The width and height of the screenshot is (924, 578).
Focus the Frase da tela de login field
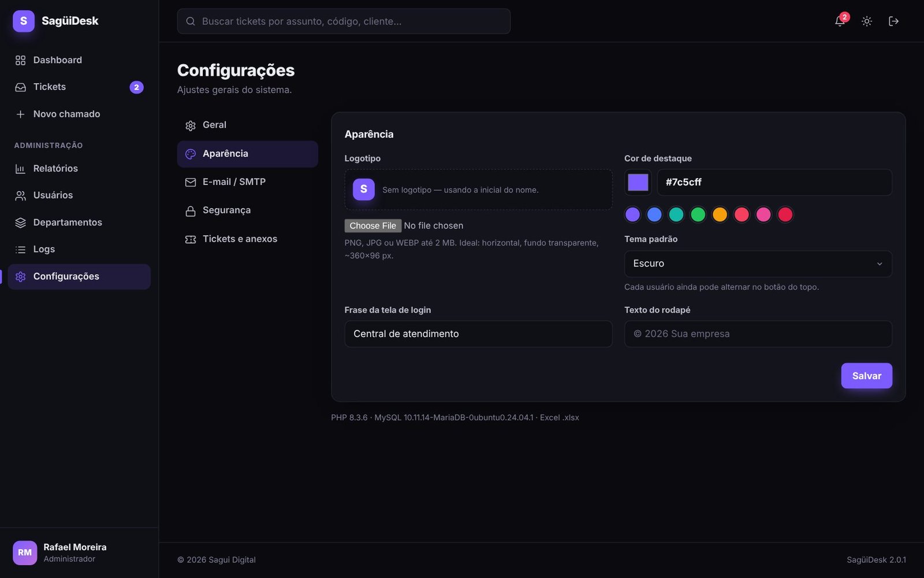(x=478, y=334)
